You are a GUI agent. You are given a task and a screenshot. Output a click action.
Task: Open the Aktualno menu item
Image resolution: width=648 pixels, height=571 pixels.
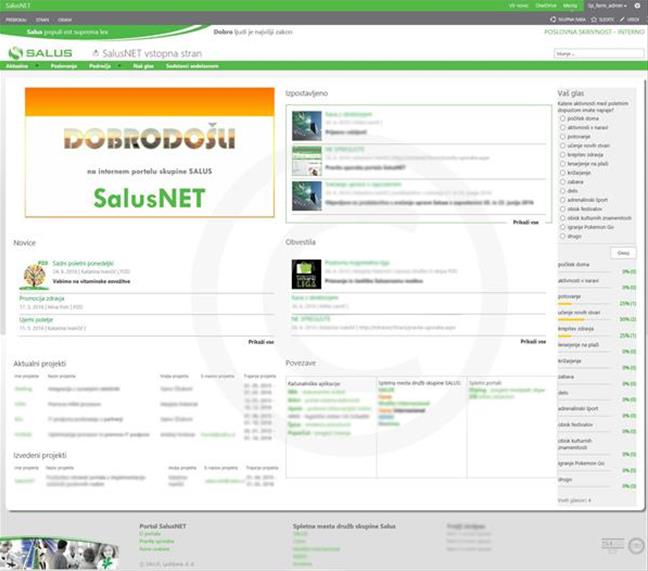click(x=17, y=66)
